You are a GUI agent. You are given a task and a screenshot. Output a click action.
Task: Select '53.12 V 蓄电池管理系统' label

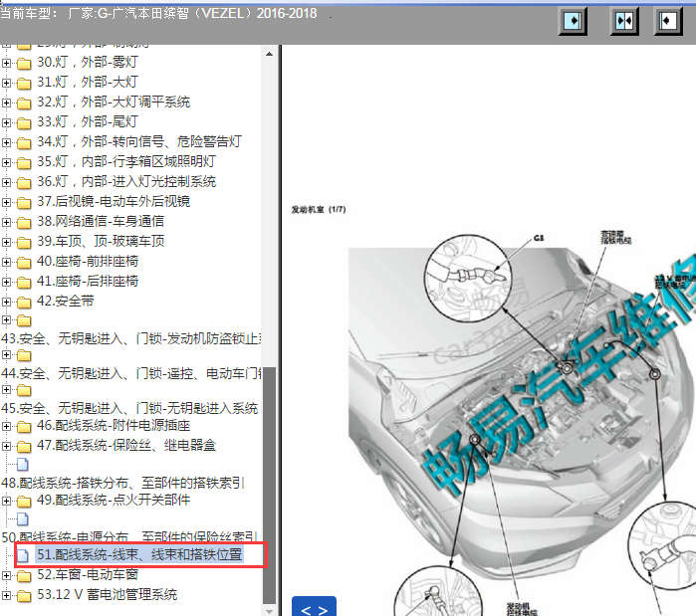107,595
